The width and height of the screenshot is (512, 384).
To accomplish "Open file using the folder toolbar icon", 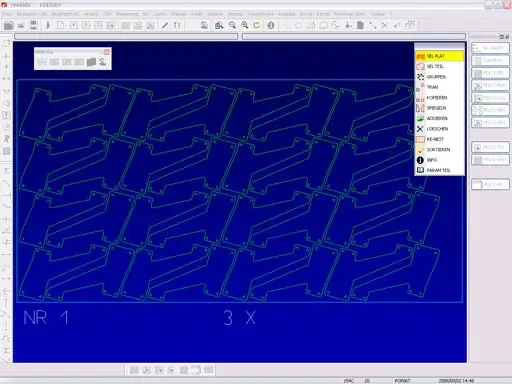I will pos(21,25).
